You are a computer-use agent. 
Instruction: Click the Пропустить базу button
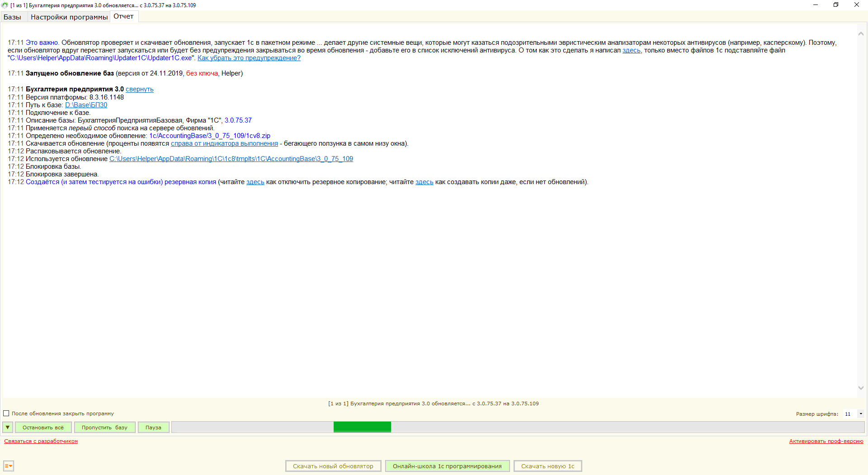[104, 427]
